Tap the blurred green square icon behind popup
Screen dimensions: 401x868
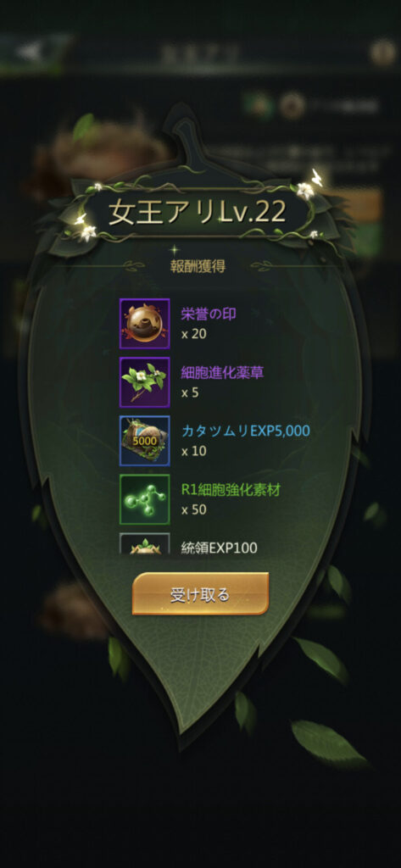[257, 106]
